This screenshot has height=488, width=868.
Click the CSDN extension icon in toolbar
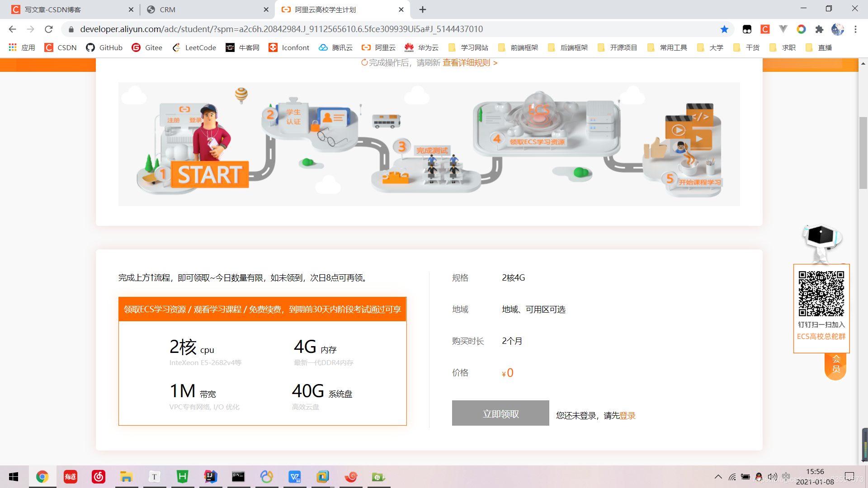pyautogui.click(x=765, y=29)
